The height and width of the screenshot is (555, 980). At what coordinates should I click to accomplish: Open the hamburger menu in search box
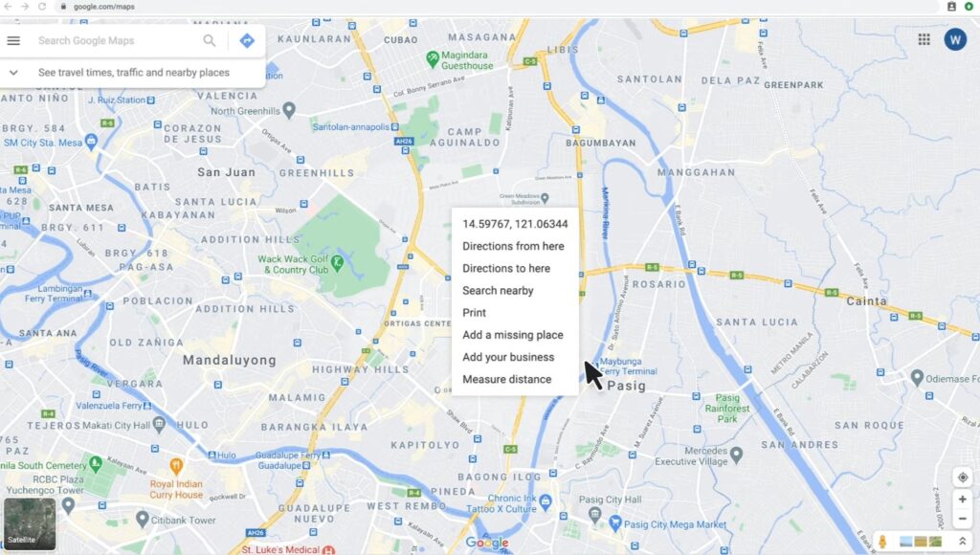[x=13, y=40]
